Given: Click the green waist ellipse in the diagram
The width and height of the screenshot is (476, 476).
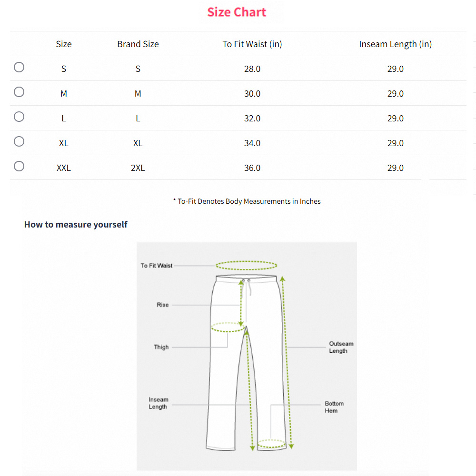Looking at the screenshot, I should pos(246,265).
